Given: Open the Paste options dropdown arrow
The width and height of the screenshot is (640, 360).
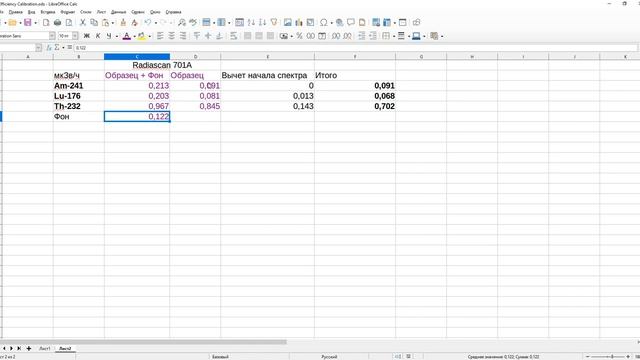Looking at the screenshot, I should pos(113,23).
